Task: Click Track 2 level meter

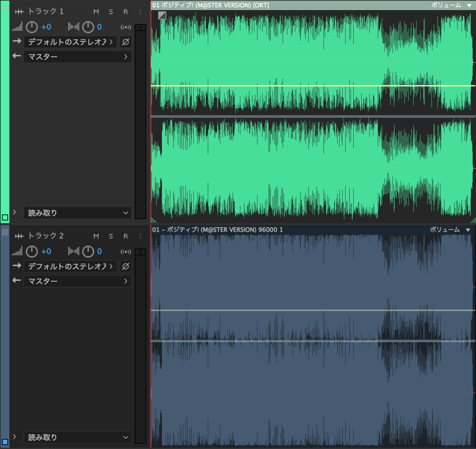Action: (140, 346)
